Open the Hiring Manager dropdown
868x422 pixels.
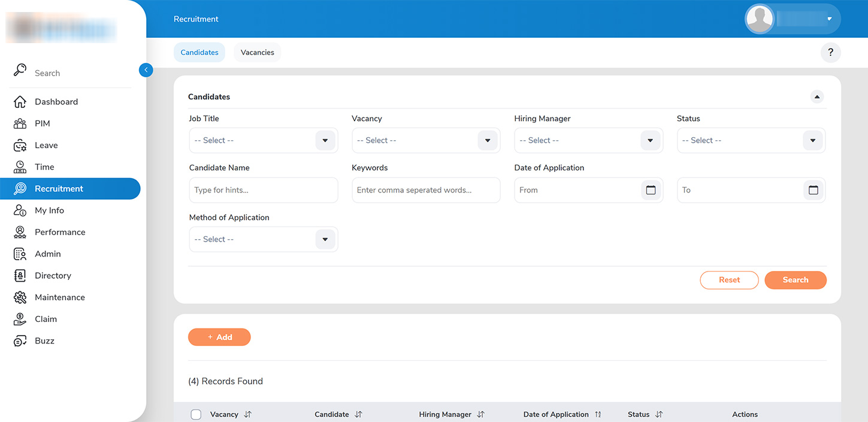650,141
